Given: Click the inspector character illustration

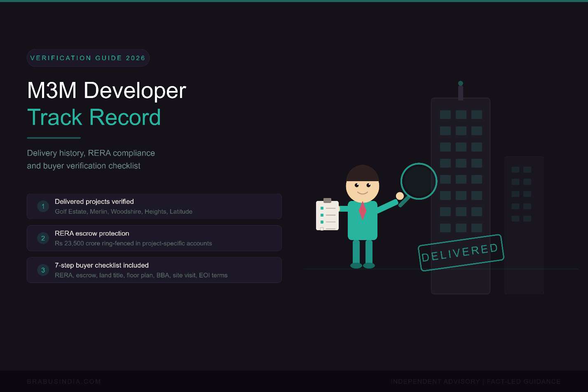Looking at the screenshot, I should click(x=363, y=217).
